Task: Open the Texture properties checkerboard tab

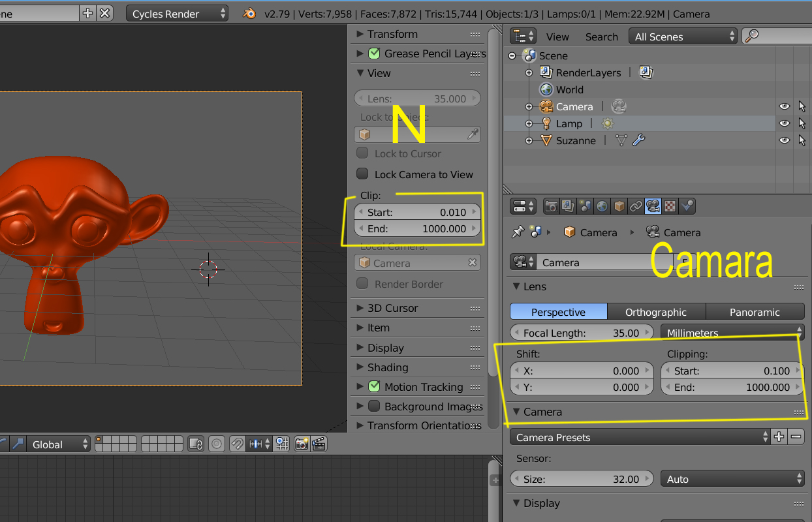Action: [x=670, y=206]
